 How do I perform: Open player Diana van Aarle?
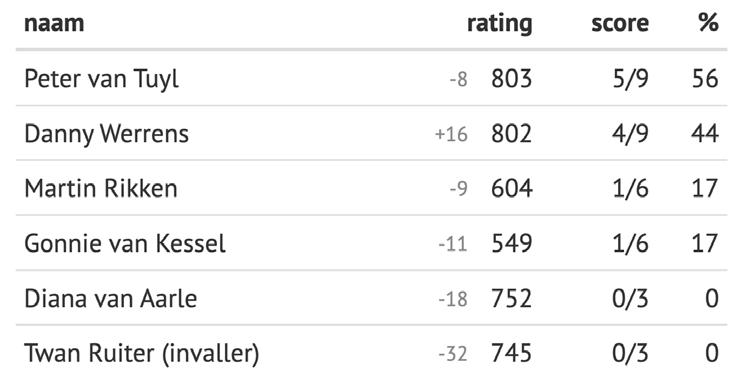(x=110, y=298)
